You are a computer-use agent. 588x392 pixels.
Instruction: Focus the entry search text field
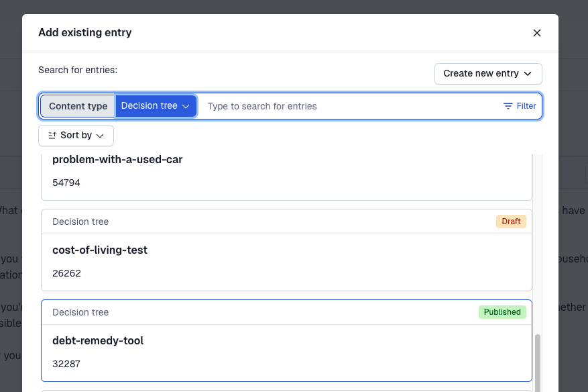[x=349, y=106]
